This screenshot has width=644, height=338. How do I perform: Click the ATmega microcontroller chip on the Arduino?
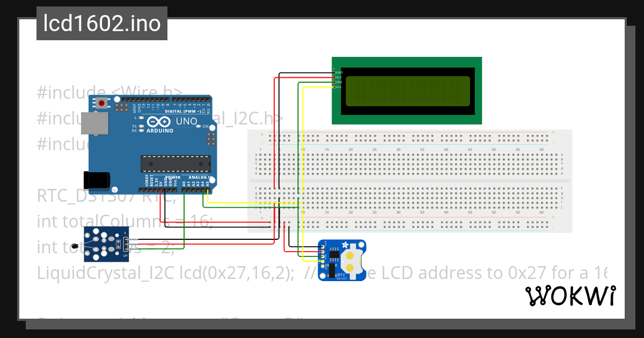(x=176, y=163)
